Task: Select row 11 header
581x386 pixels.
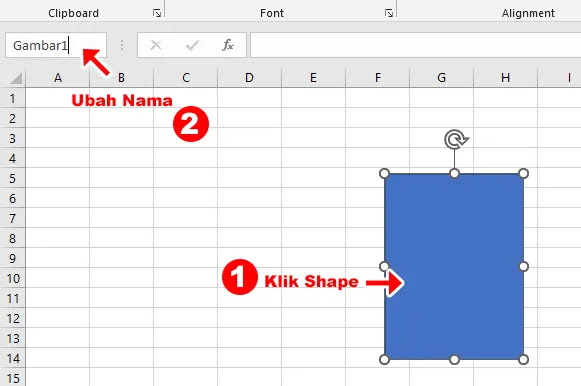Action: 13,298
